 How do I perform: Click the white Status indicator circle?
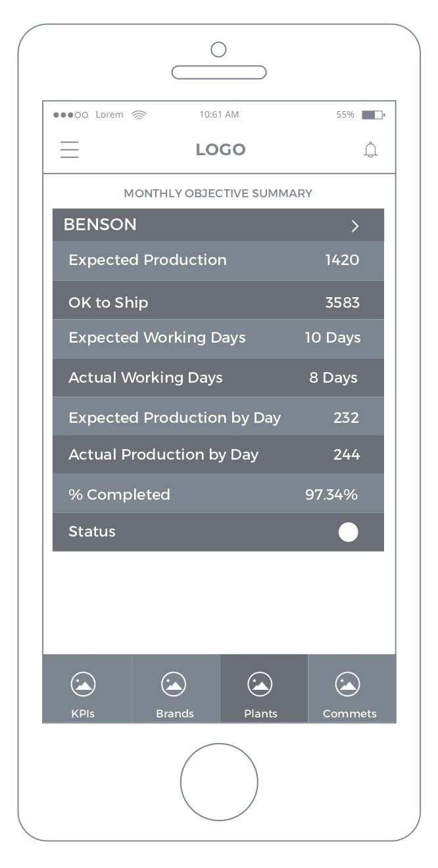[348, 532]
